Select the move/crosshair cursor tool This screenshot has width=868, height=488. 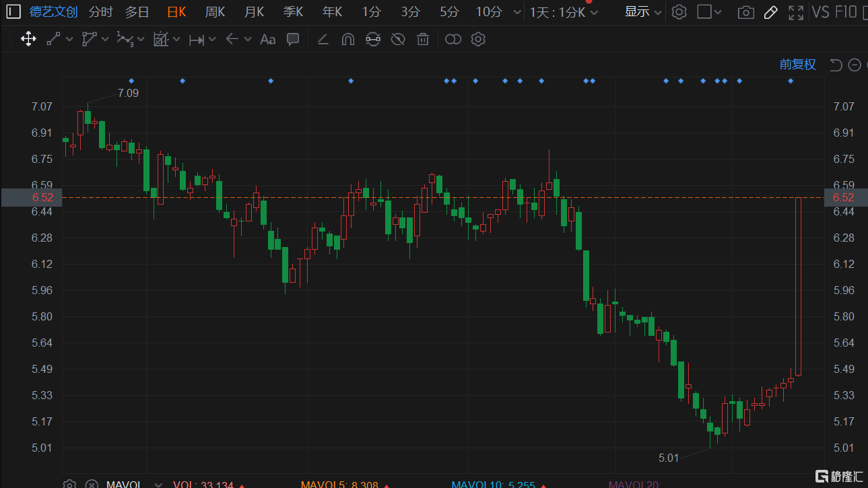pyautogui.click(x=28, y=39)
